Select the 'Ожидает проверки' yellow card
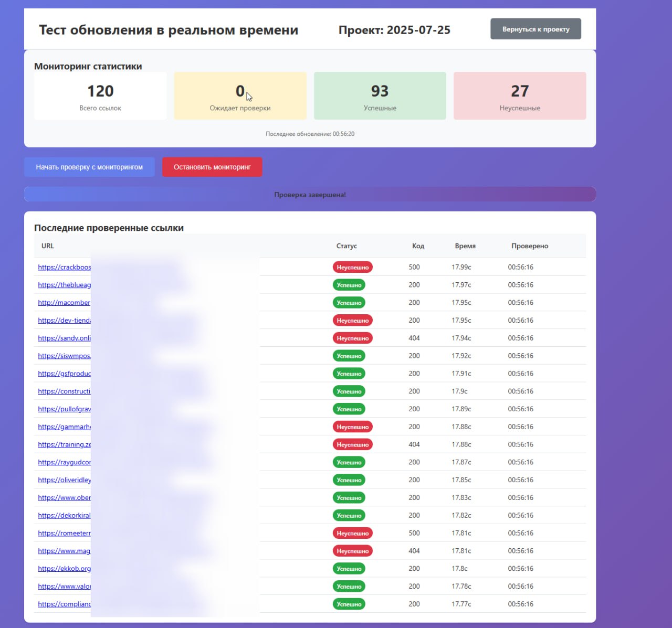The height and width of the screenshot is (628, 672). tap(240, 96)
